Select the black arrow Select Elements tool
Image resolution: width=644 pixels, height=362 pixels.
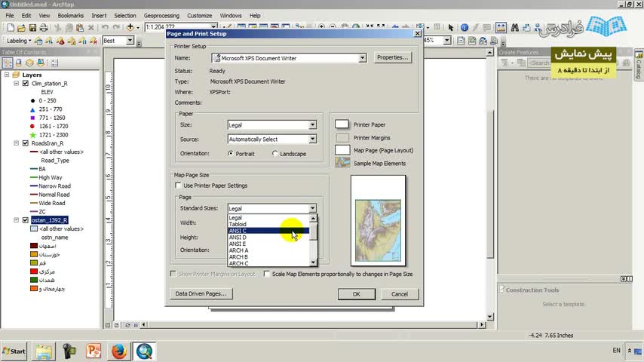(x=450, y=28)
